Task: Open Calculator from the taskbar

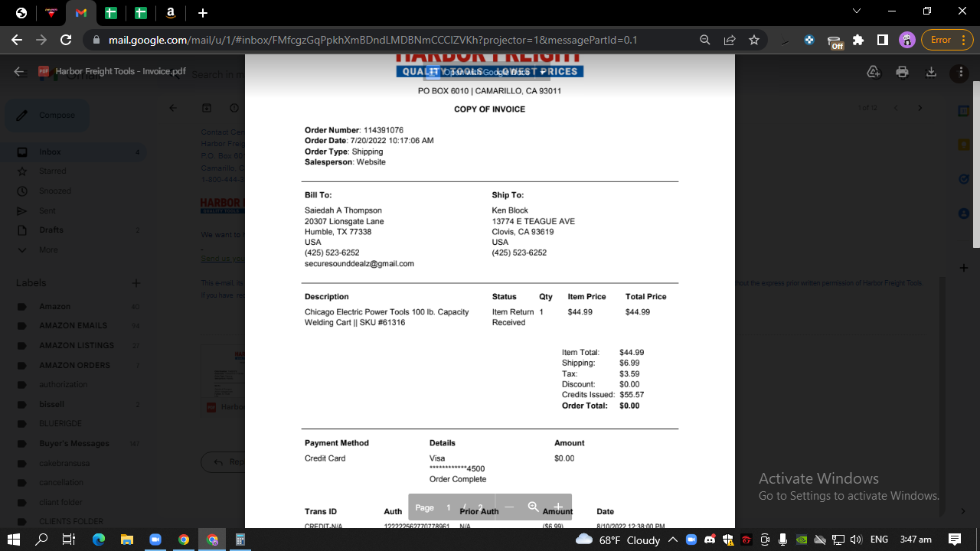Action: 240,540
